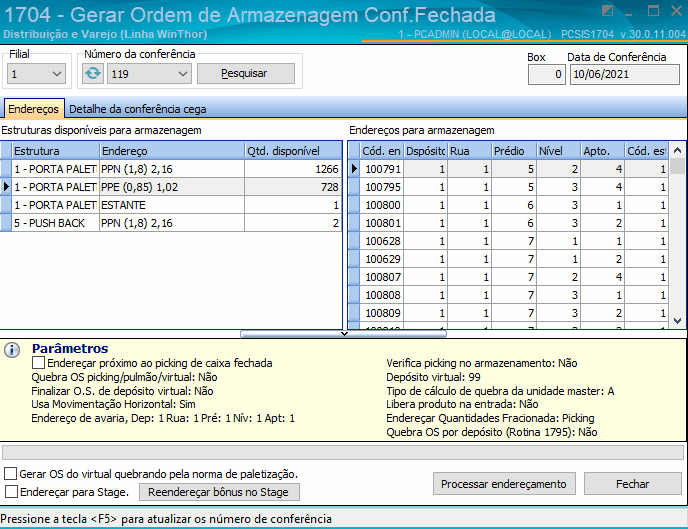Click the row indicator of the PPE row
The image size is (688, 529).
[6, 187]
